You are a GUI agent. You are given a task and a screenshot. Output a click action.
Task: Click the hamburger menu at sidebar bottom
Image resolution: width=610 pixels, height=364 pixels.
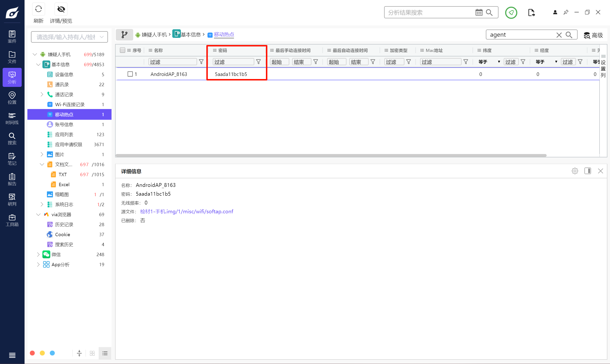click(x=12, y=355)
